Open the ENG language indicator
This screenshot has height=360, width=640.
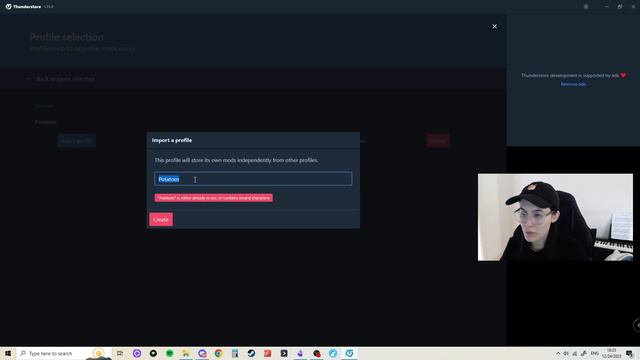pyautogui.click(x=595, y=353)
